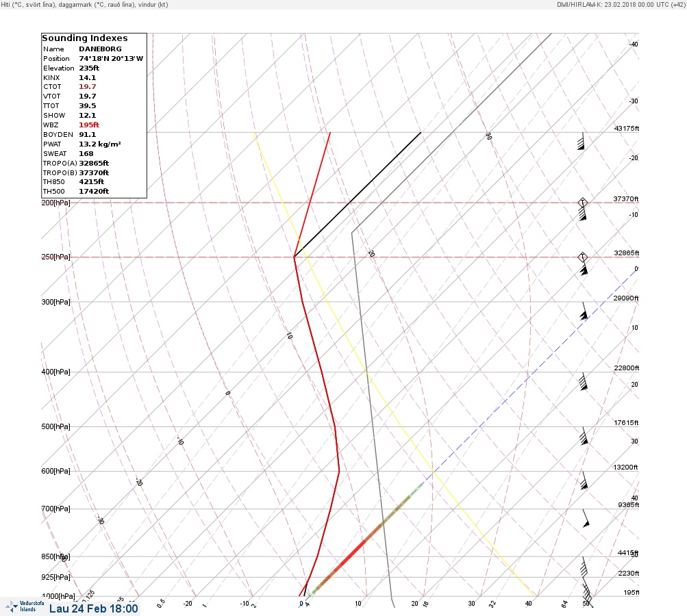Click the wind barb at 17615ft
The width and height of the screenshot is (687, 616).
click(584, 436)
